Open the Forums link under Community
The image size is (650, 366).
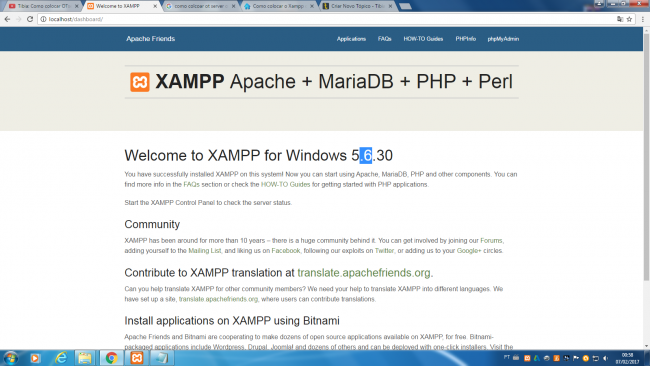491,240
